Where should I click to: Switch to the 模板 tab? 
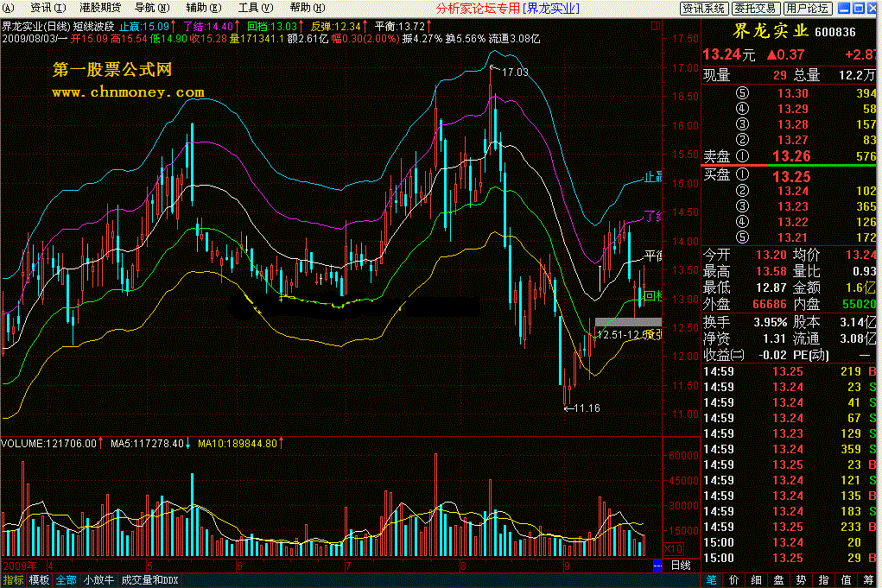40,580
